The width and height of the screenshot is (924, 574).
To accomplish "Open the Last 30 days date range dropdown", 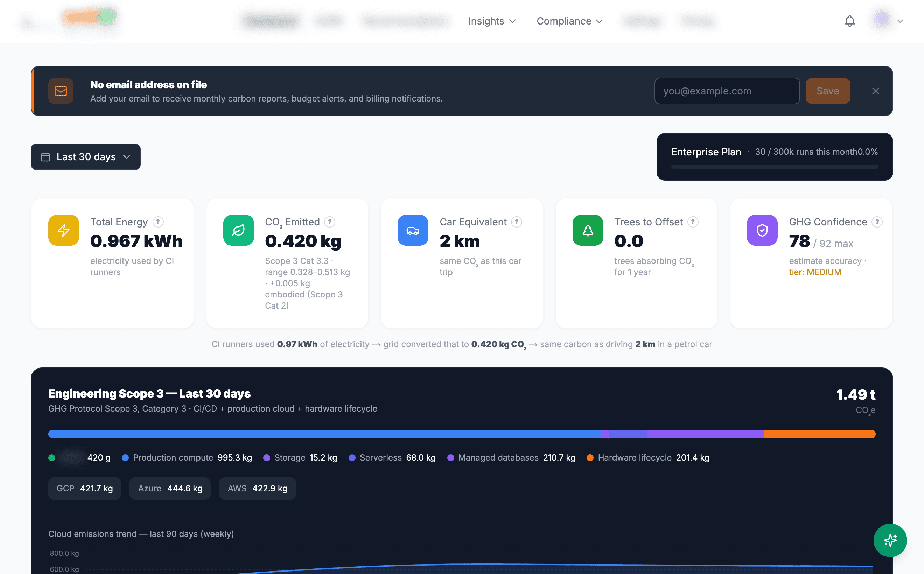I will (85, 156).
